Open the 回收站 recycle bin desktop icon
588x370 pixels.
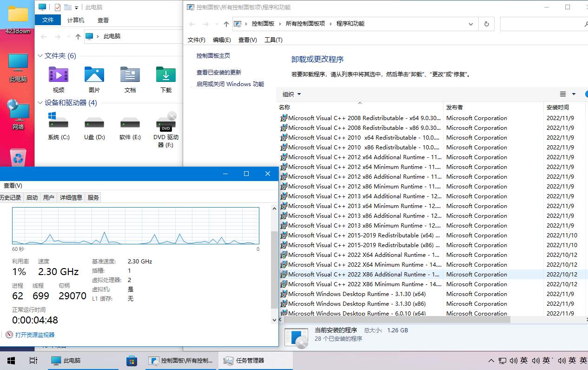click(18, 157)
